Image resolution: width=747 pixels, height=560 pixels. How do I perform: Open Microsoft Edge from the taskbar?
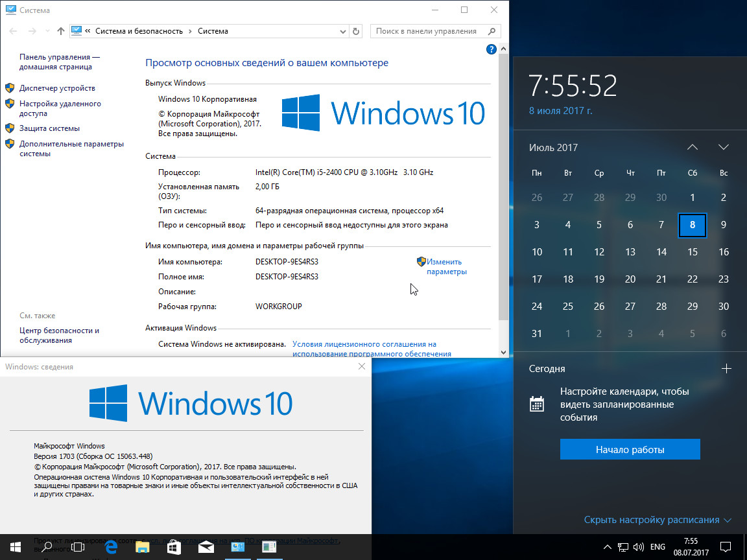tap(110, 547)
